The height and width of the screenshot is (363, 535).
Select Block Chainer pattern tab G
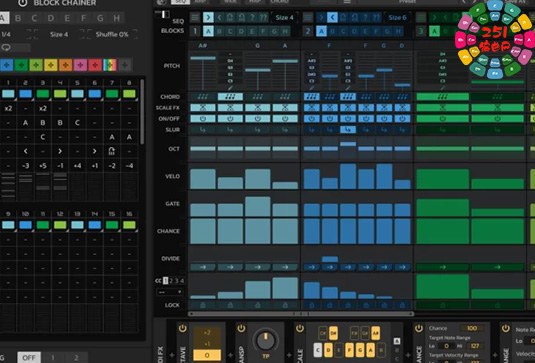100,18
